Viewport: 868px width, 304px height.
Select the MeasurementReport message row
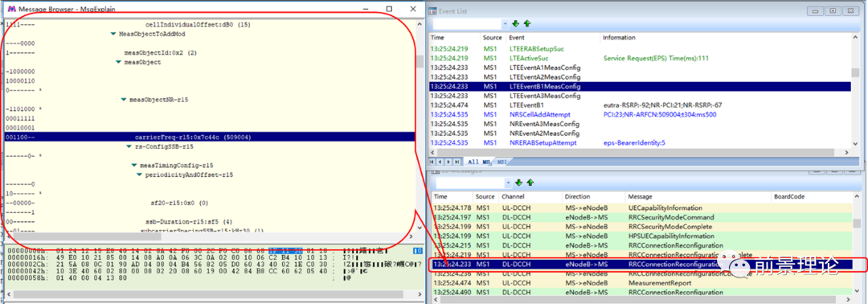(642, 283)
